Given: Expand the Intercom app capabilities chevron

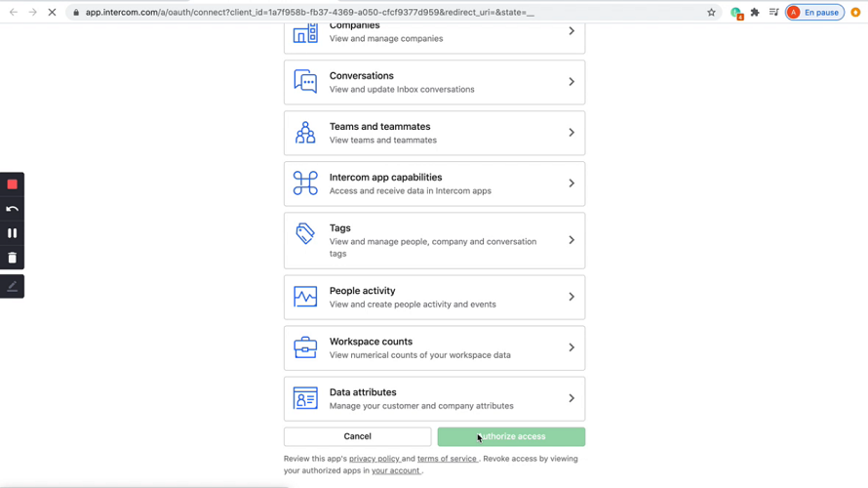Looking at the screenshot, I should tap(572, 183).
